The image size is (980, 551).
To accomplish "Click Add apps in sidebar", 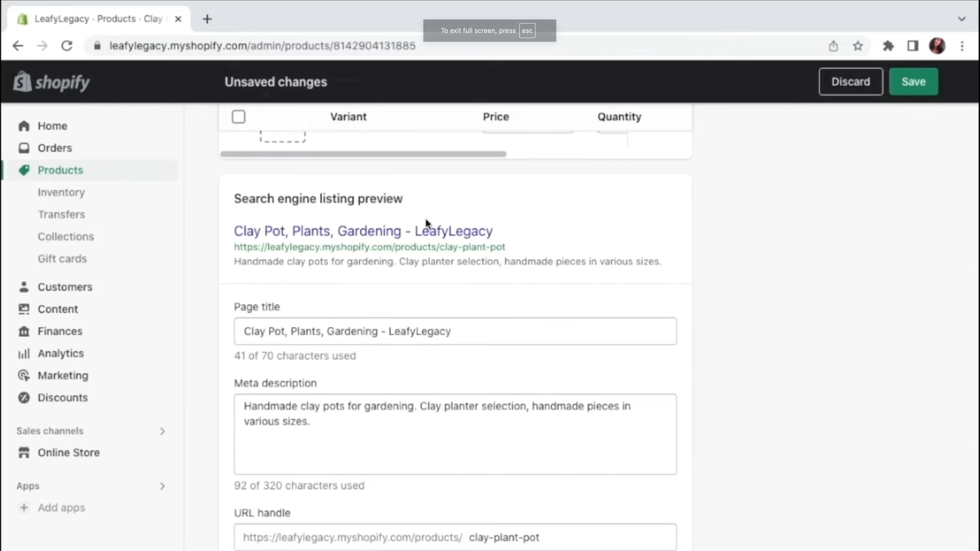I will tap(61, 508).
